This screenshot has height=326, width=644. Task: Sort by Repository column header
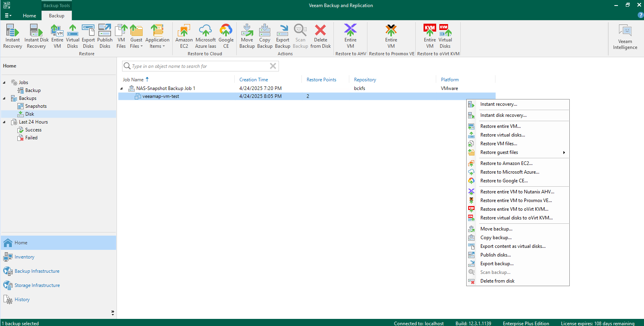(365, 79)
